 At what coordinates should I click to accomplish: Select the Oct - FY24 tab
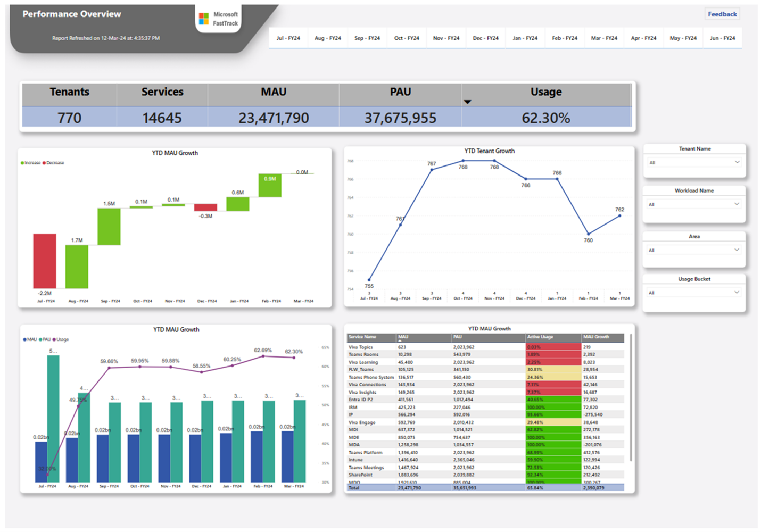pos(407,38)
